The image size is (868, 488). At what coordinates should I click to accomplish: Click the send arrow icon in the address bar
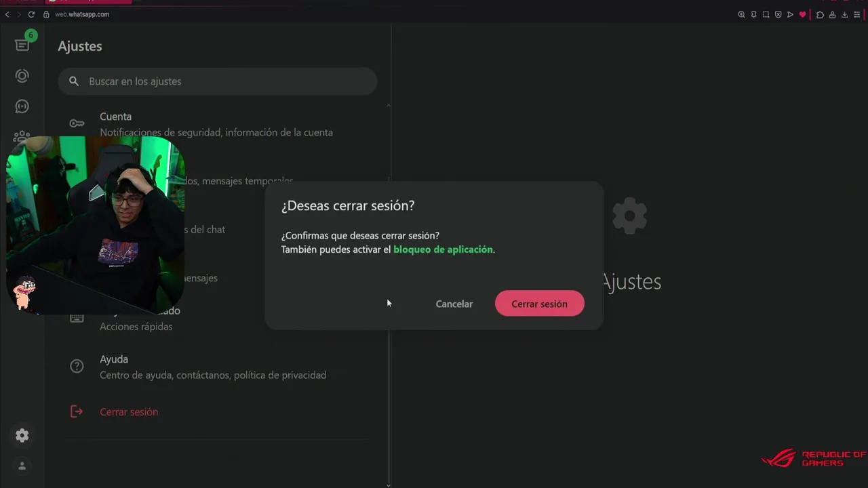coord(790,14)
